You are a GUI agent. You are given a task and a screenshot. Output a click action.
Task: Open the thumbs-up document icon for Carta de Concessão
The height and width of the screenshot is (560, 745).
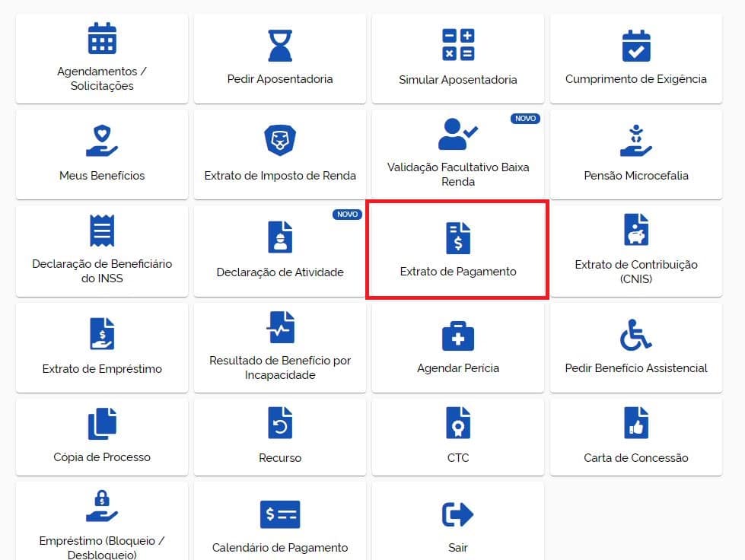click(636, 423)
